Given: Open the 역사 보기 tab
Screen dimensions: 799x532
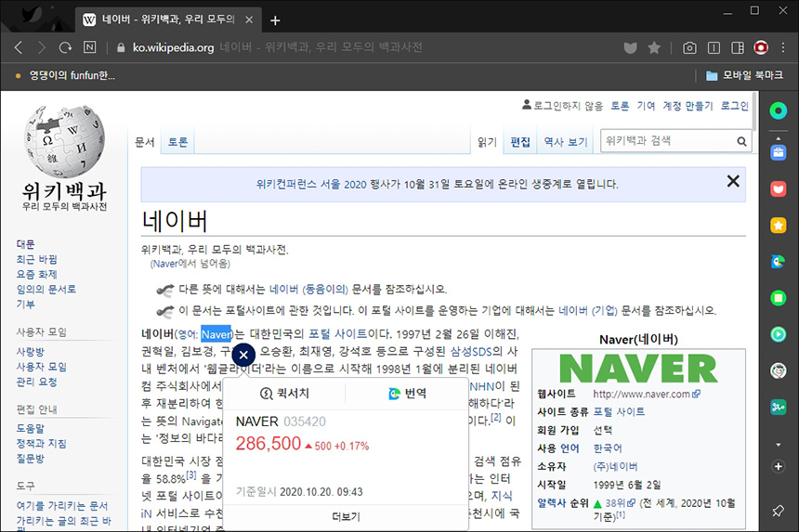Looking at the screenshot, I should [566, 142].
